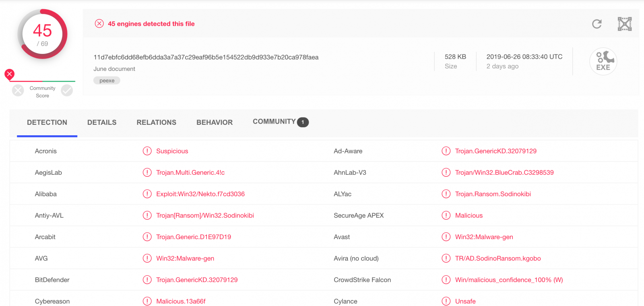Click warning icon beside Acronis Suspicious
The image size is (644, 306).
(x=147, y=151)
